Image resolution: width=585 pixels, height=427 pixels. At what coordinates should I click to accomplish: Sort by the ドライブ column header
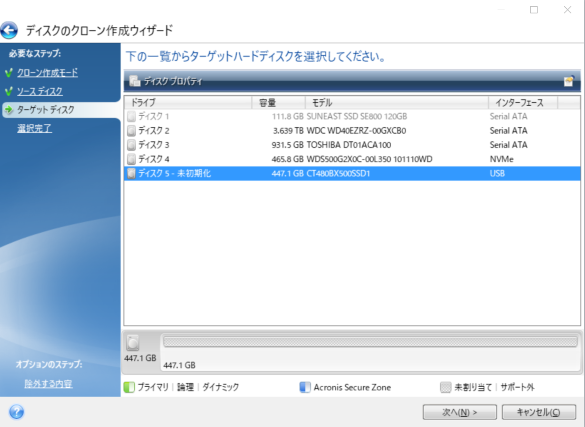click(x=188, y=103)
